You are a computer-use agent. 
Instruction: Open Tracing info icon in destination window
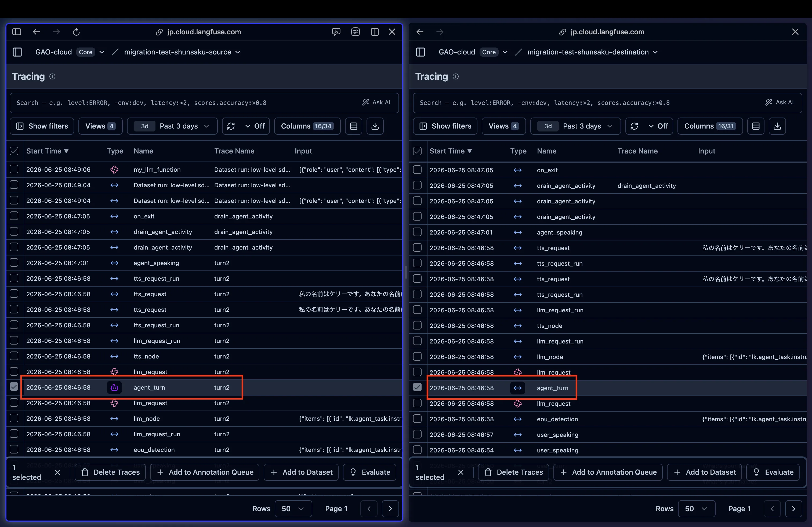pos(455,77)
